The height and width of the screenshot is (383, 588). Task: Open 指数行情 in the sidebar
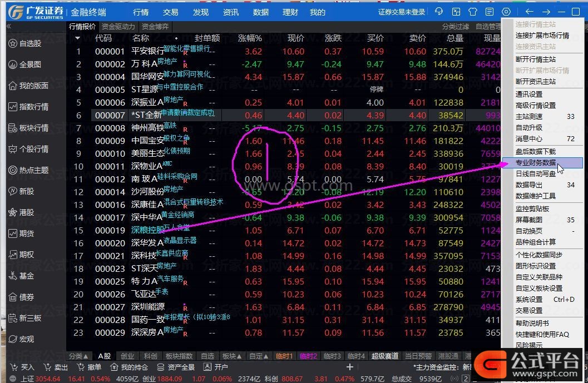[28, 107]
